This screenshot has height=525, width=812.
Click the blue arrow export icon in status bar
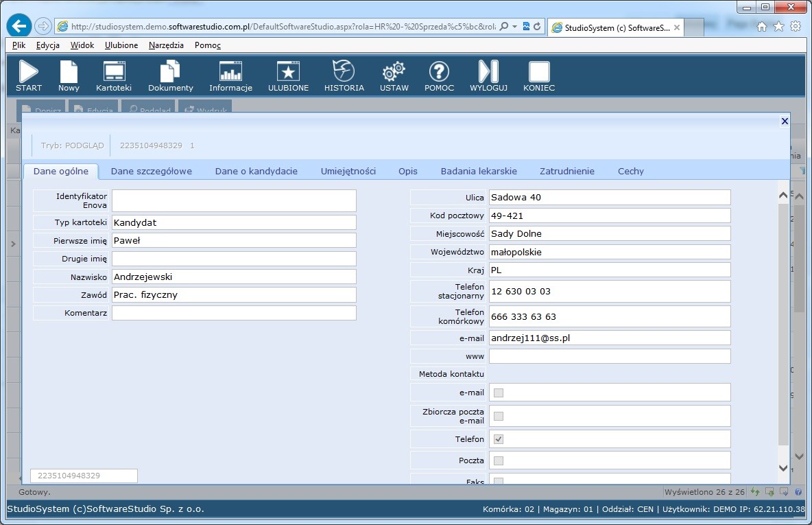pyautogui.click(x=784, y=491)
